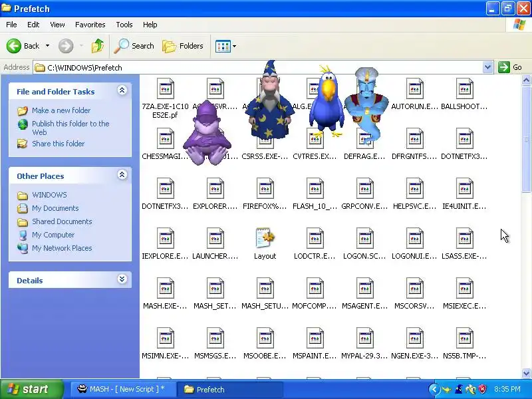The height and width of the screenshot is (399, 532).
Task: Select the LOGON.SC... file icon
Action: coord(364,239)
